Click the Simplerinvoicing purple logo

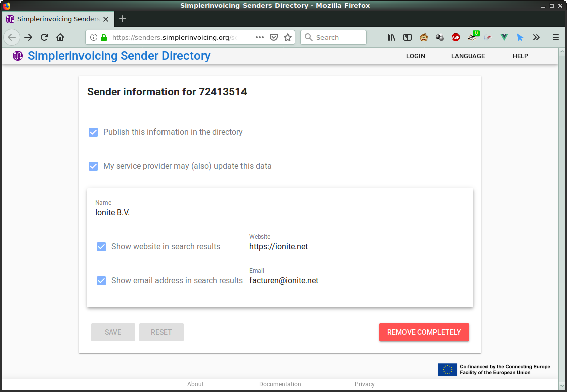tap(17, 56)
